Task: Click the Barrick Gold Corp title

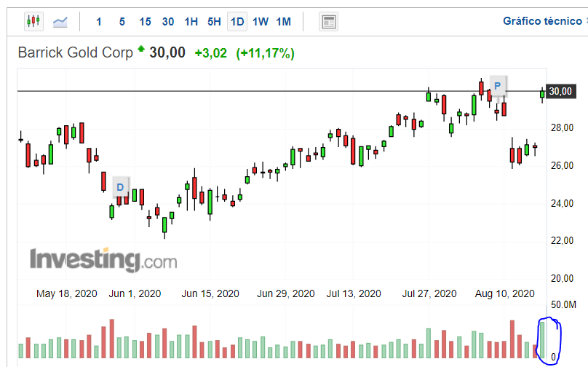Action: [x=76, y=52]
